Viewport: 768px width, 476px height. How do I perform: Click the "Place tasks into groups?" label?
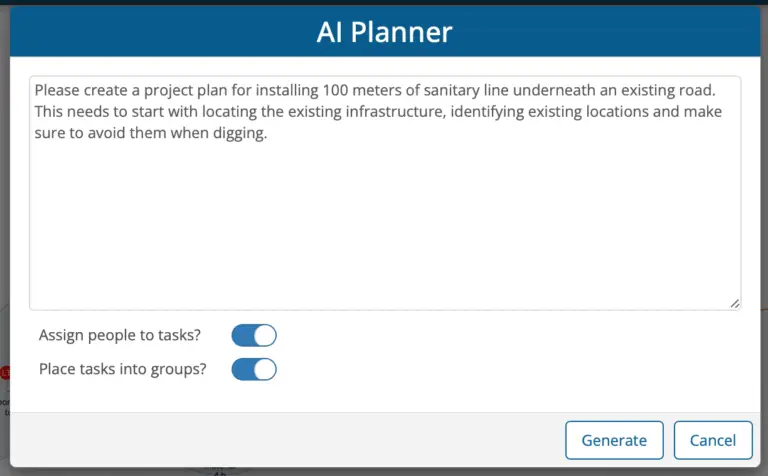tap(123, 369)
